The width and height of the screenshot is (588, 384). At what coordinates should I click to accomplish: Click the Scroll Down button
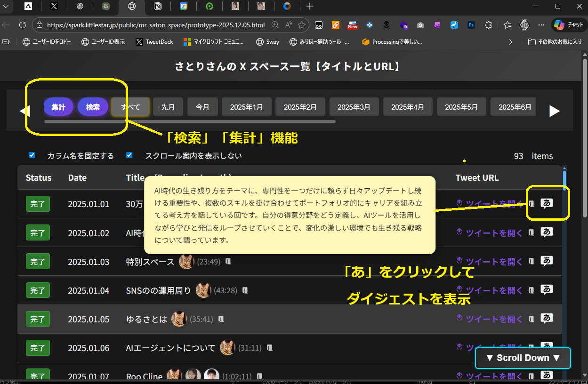pos(523,358)
